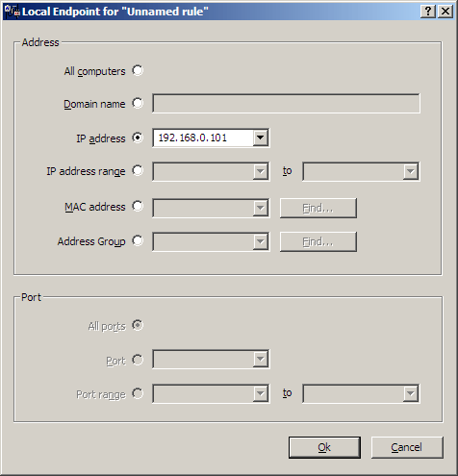The image size is (458, 476).
Task: Select the IP address range option
Action: coord(138,170)
